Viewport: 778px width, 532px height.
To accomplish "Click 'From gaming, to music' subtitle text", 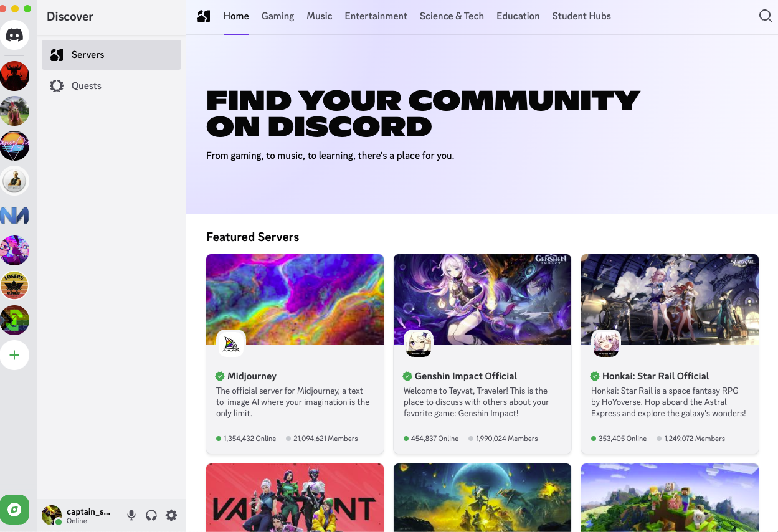I will pyautogui.click(x=330, y=156).
